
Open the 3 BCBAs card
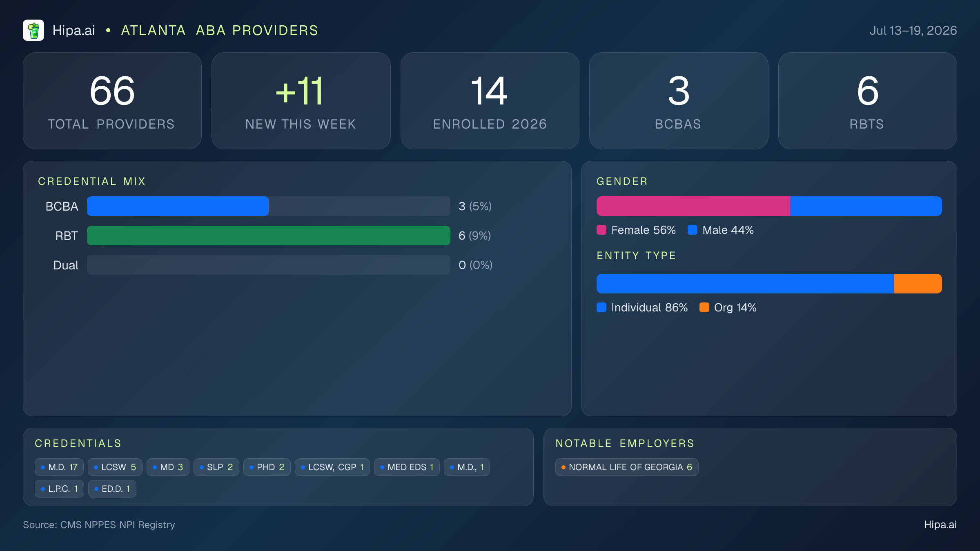pos(679,101)
